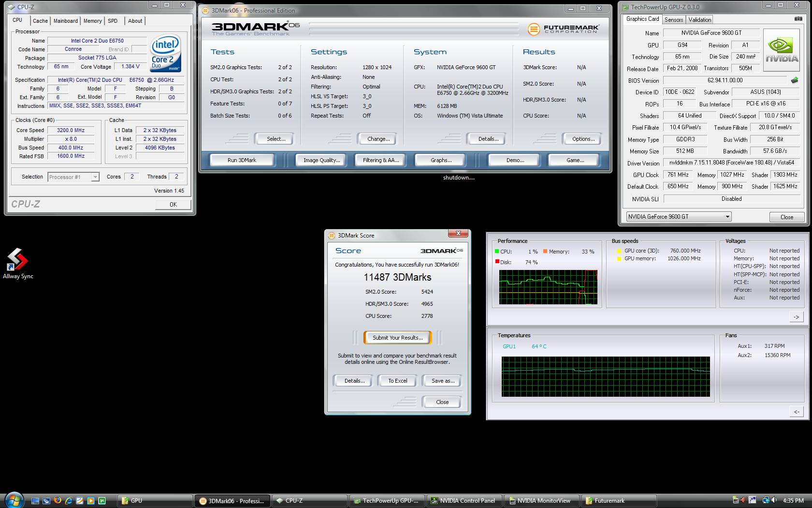Screen dimensions: 812x508
Task: Launch the media player quick launch icon
Action: pyautogui.click(x=91, y=501)
